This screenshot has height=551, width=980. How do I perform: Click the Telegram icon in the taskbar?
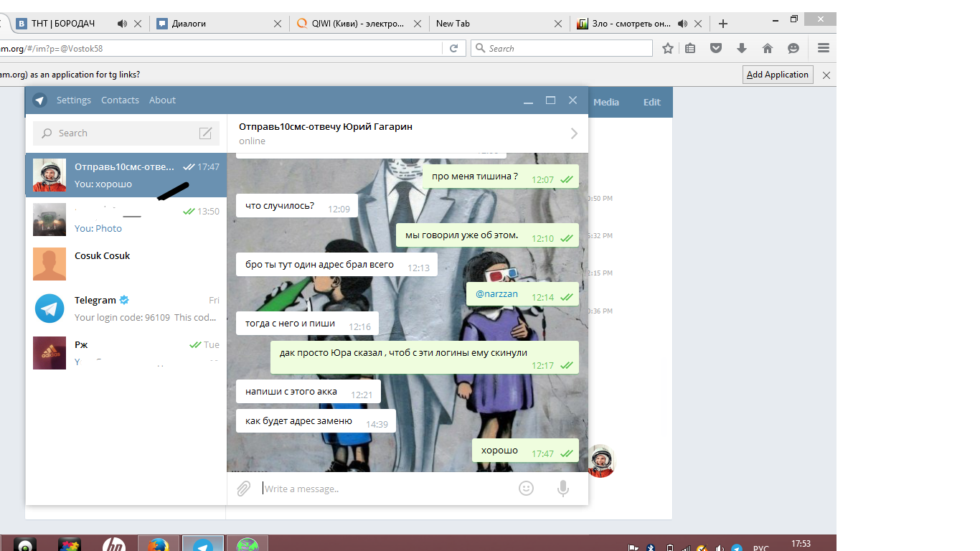click(203, 544)
